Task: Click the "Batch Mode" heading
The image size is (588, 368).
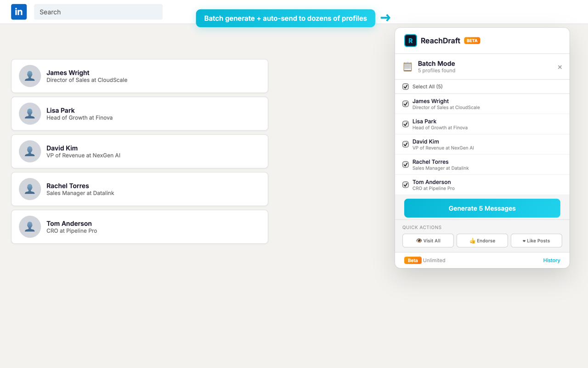Action: (436, 63)
